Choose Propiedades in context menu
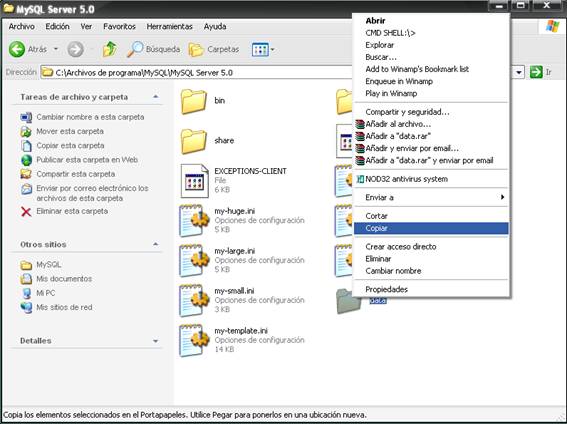The image size is (567, 424). click(431, 289)
